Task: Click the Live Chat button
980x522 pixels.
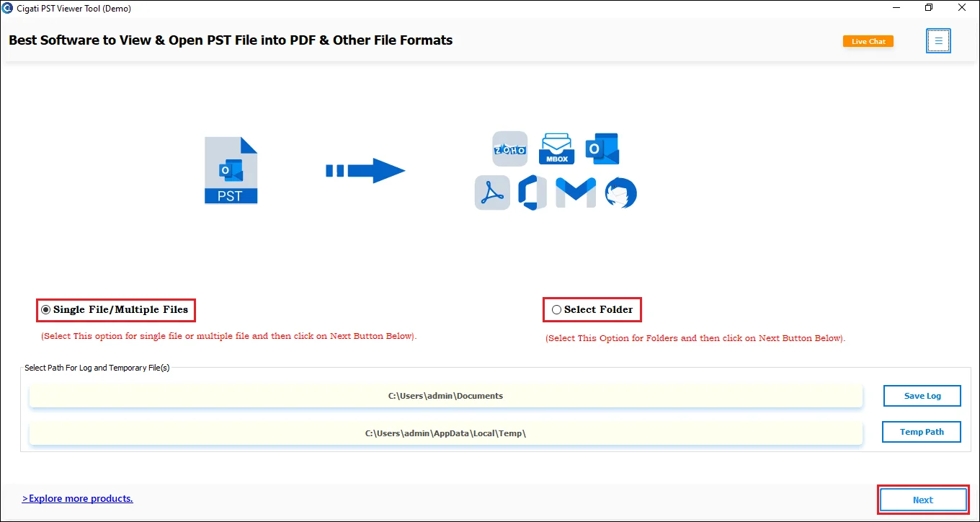Action: [868, 41]
